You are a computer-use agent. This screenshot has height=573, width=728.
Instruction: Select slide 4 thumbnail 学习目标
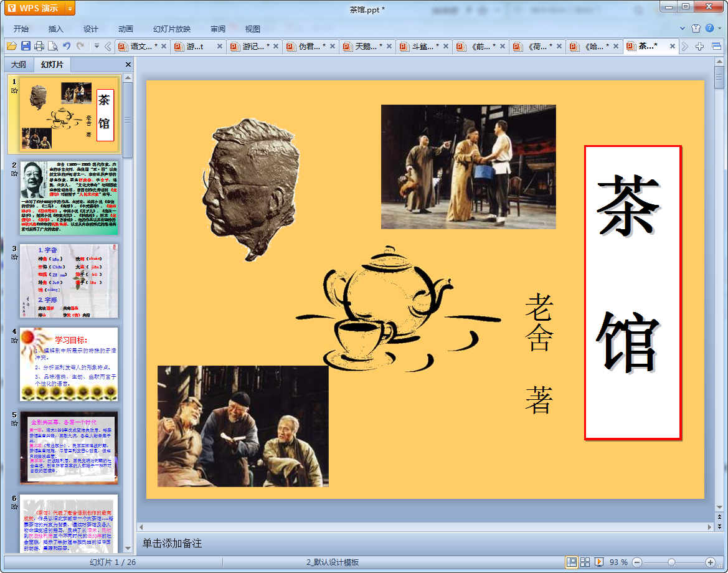pos(69,364)
